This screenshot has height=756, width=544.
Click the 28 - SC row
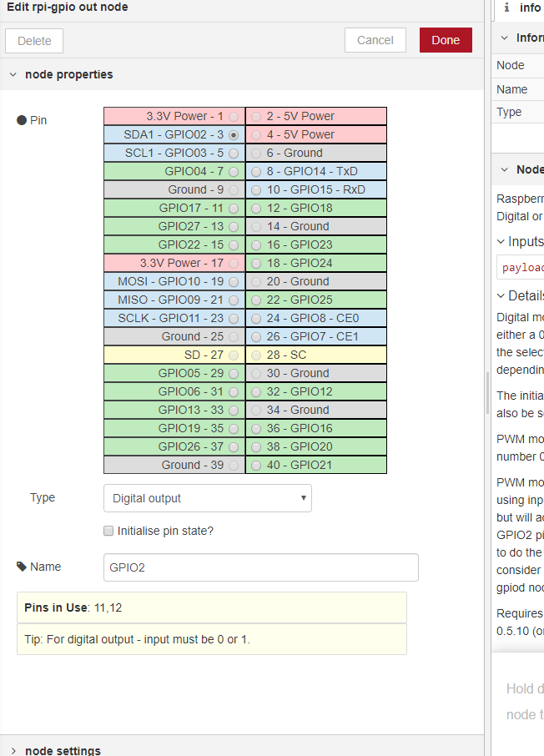coord(316,355)
